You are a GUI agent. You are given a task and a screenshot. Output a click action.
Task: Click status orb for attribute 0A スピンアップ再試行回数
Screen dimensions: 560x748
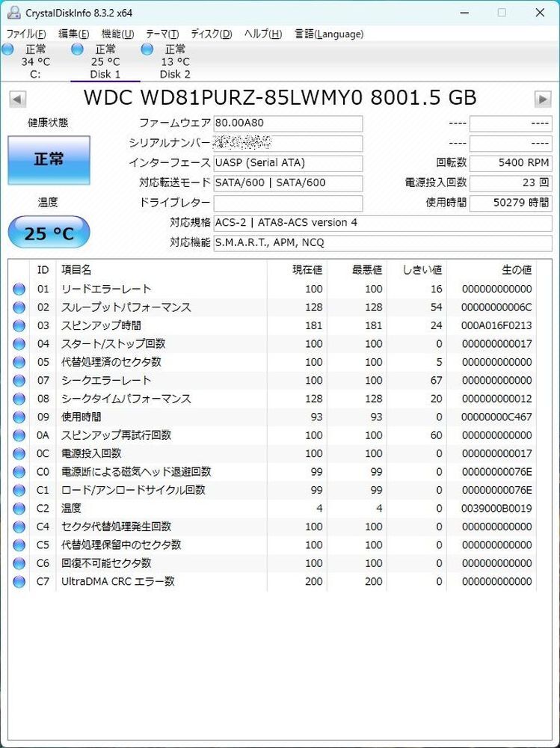point(19,435)
